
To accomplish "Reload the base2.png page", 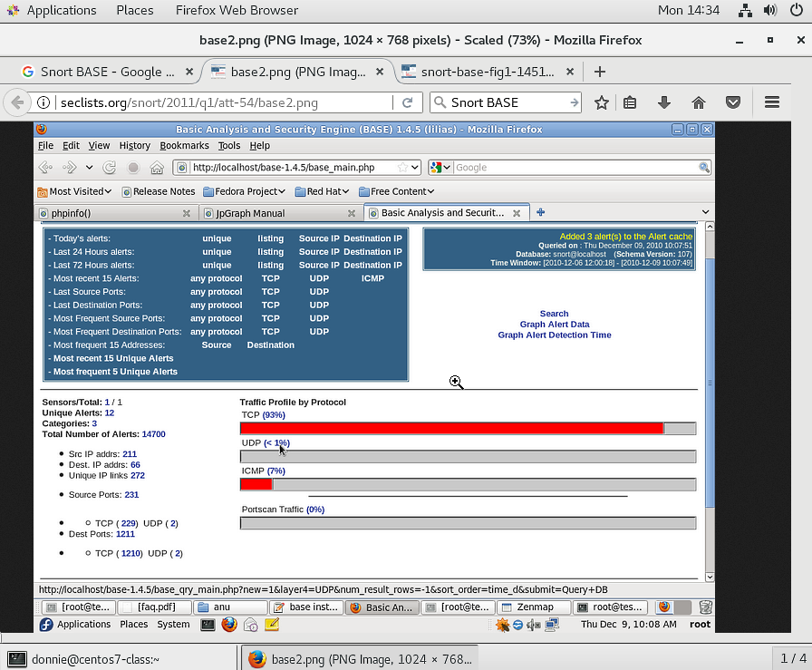I will tap(408, 102).
